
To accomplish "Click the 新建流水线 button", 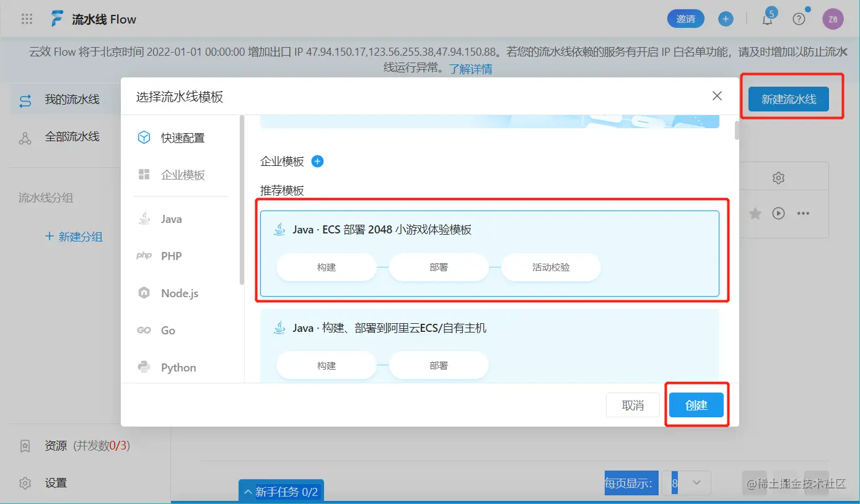I will tap(789, 99).
